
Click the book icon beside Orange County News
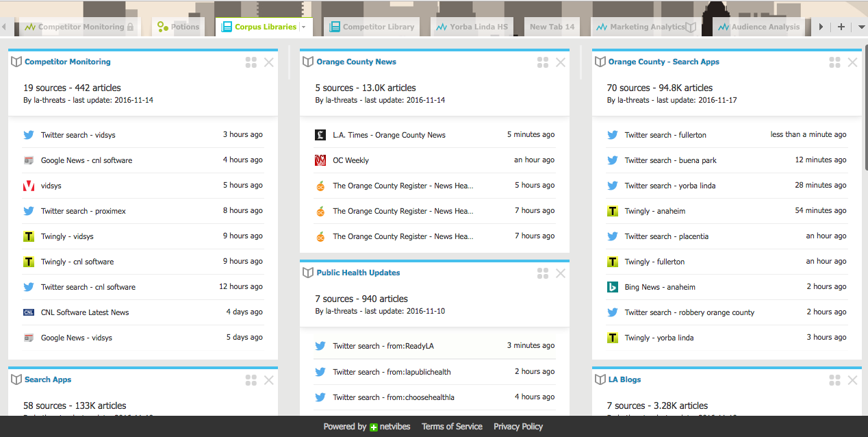[308, 62]
